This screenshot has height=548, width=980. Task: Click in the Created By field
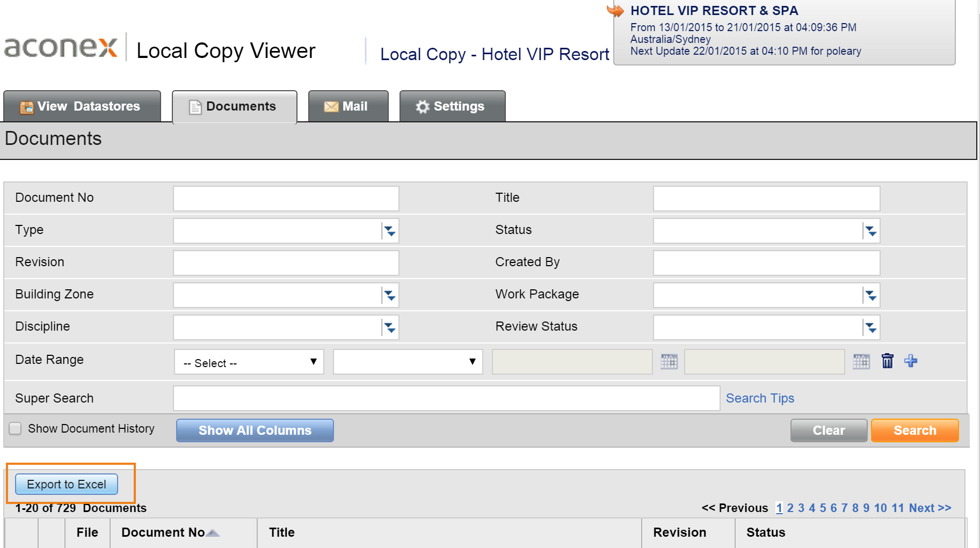coord(766,263)
